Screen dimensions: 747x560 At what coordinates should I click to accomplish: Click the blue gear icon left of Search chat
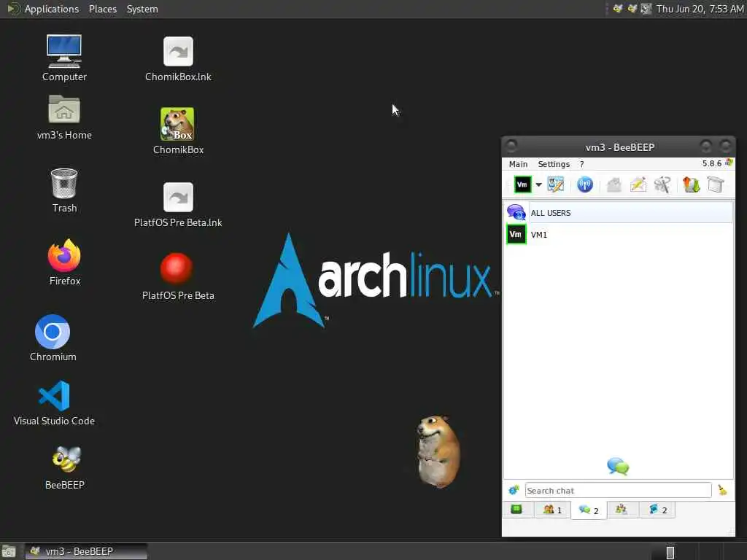coord(514,490)
